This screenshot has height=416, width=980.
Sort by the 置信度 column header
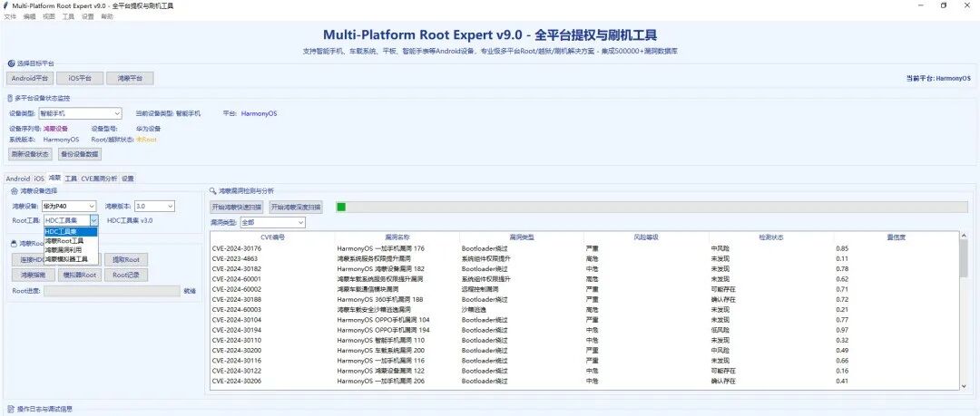click(x=897, y=237)
